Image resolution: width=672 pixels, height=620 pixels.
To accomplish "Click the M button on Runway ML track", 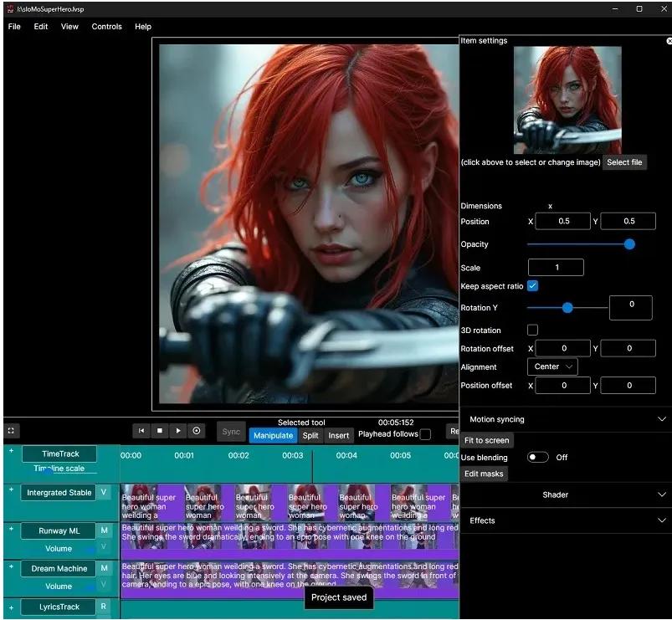I will [x=105, y=530].
